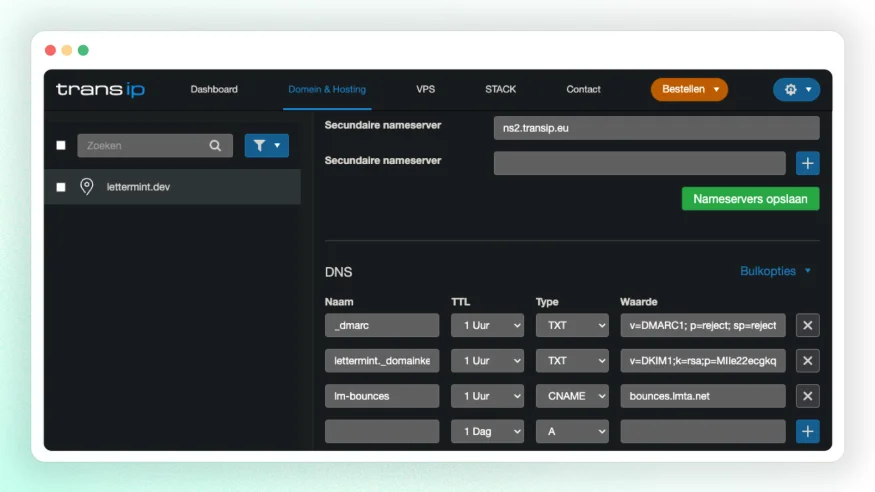Edit the v=DMARC1 value field
This screenshot has width=875, height=492.
coord(703,325)
